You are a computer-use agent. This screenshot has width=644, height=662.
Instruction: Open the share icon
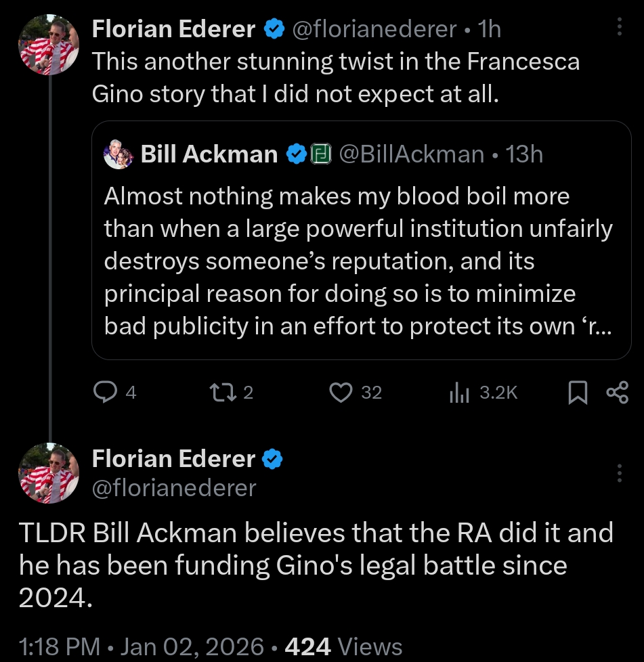click(x=617, y=393)
